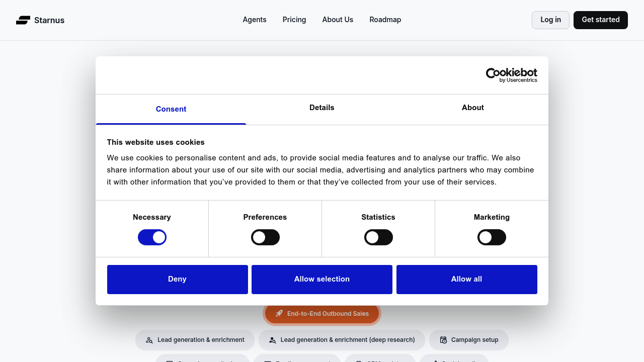Click the rocket icon on End-to-End Outbound Sales
Screen dimensions: 644x362
pyautogui.click(x=279, y=313)
